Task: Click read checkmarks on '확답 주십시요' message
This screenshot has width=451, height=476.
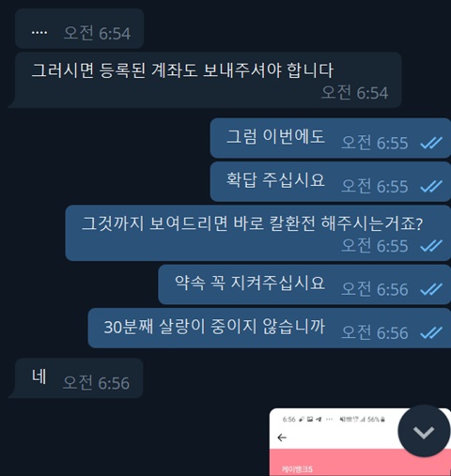Action: point(431,186)
